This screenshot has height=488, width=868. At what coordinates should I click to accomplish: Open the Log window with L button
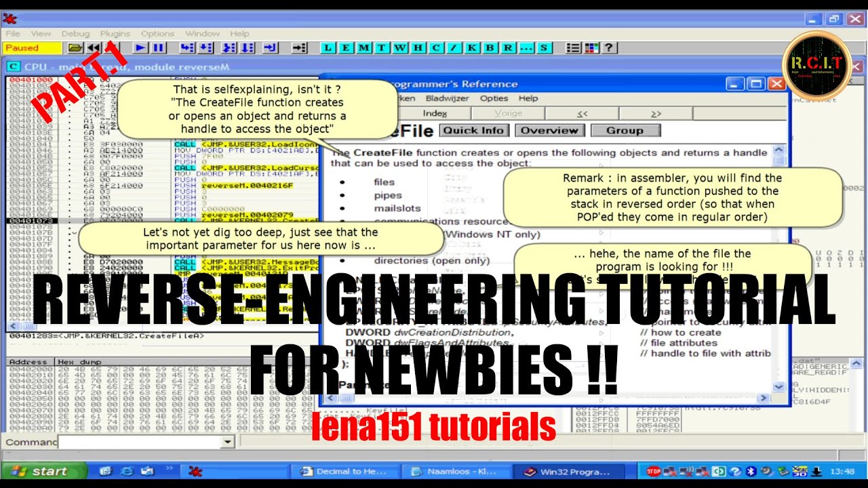(328, 47)
